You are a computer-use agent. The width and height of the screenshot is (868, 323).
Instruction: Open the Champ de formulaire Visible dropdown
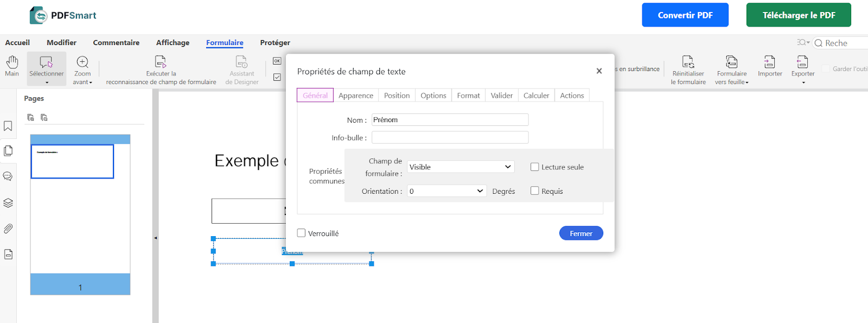pyautogui.click(x=461, y=167)
